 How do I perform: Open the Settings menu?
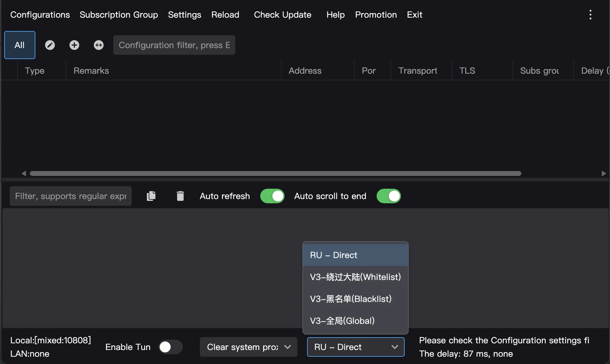184,15
